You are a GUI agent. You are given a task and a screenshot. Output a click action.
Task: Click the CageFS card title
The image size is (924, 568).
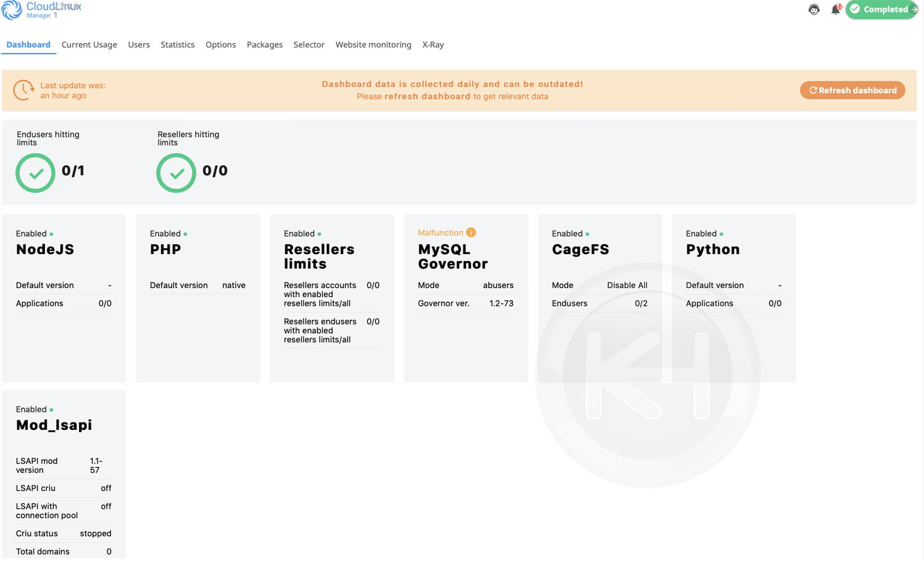[580, 249]
